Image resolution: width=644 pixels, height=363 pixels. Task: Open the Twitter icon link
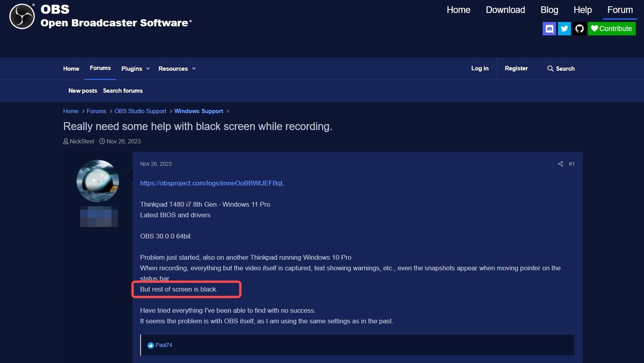pyautogui.click(x=564, y=29)
